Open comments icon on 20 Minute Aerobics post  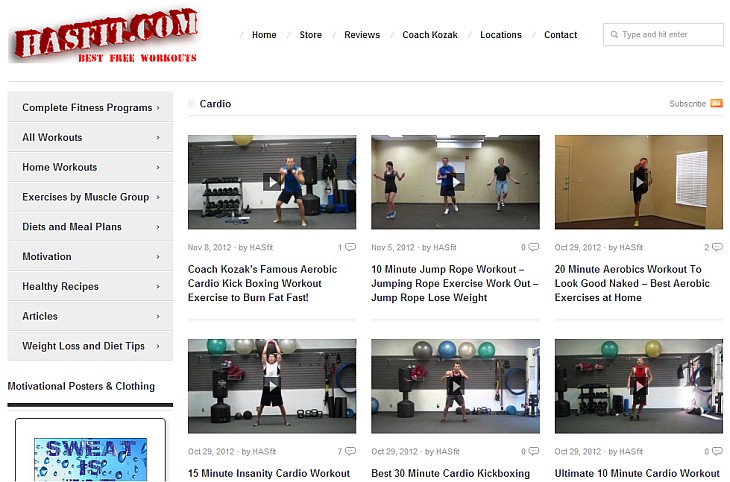716,247
